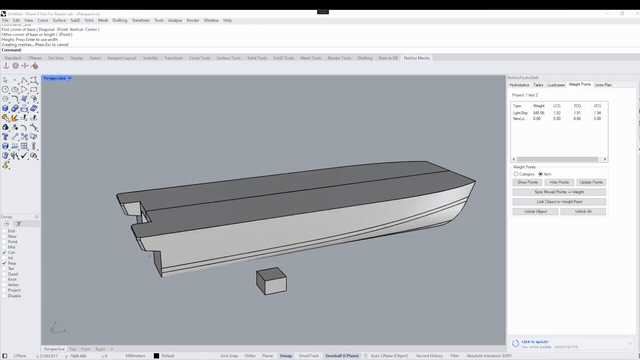Open the CPlane coordinate mode selector
Image resolution: width=640 pixels, height=360 pixels.
click(20, 356)
